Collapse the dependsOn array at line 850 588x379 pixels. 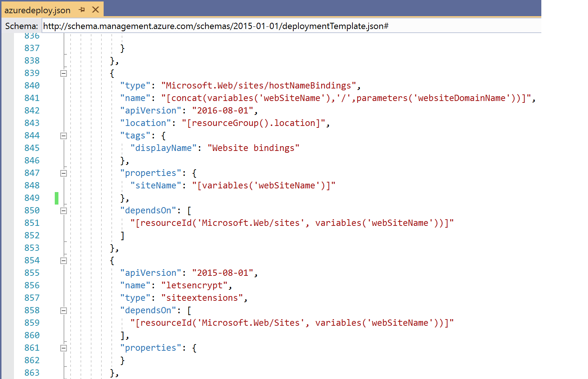point(64,211)
